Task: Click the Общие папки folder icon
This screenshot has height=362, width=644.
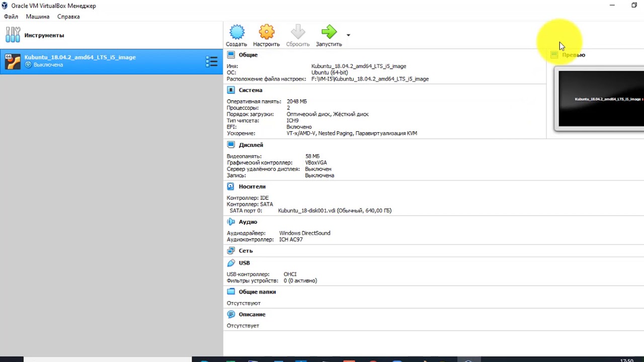Action: [x=231, y=292]
